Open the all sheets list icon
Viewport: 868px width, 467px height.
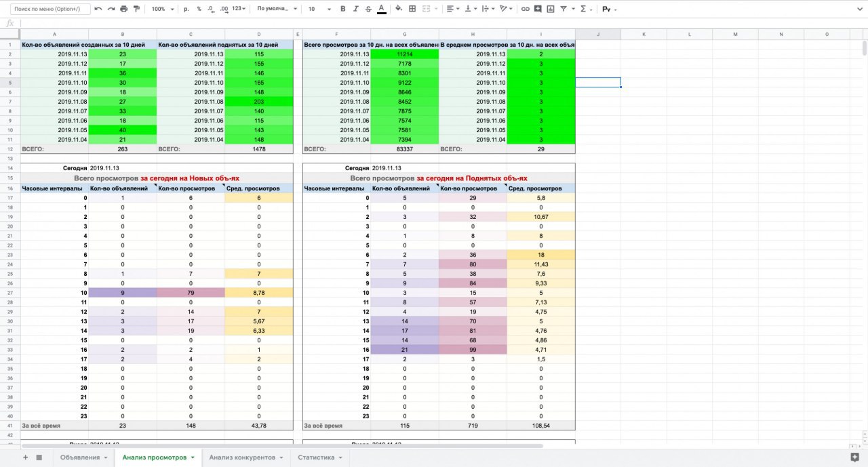tap(39, 458)
